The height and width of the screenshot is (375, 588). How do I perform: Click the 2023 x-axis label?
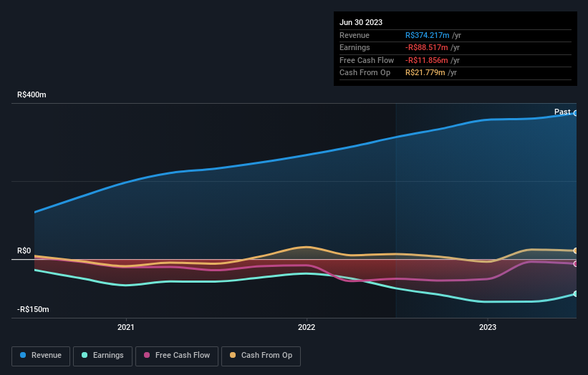click(x=488, y=327)
